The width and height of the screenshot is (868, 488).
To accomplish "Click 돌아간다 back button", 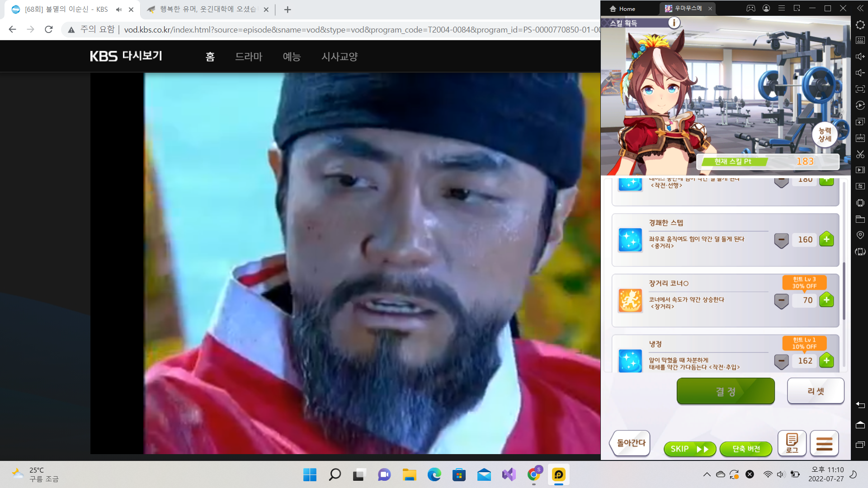I will 630,443.
